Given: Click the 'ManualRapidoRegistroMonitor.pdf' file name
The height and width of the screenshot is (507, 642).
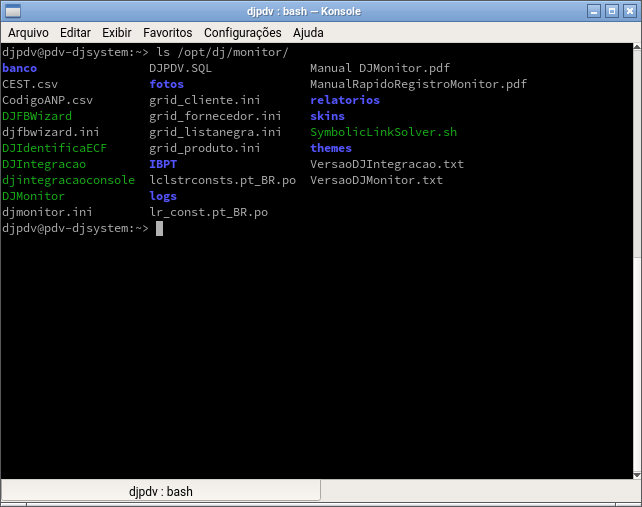Looking at the screenshot, I should 418,84.
